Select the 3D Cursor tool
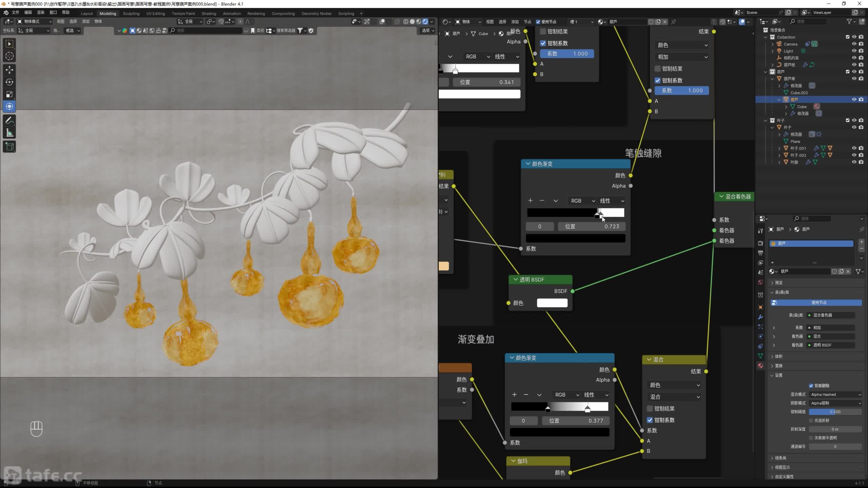868x488 pixels. pyautogui.click(x=9, y=56)
